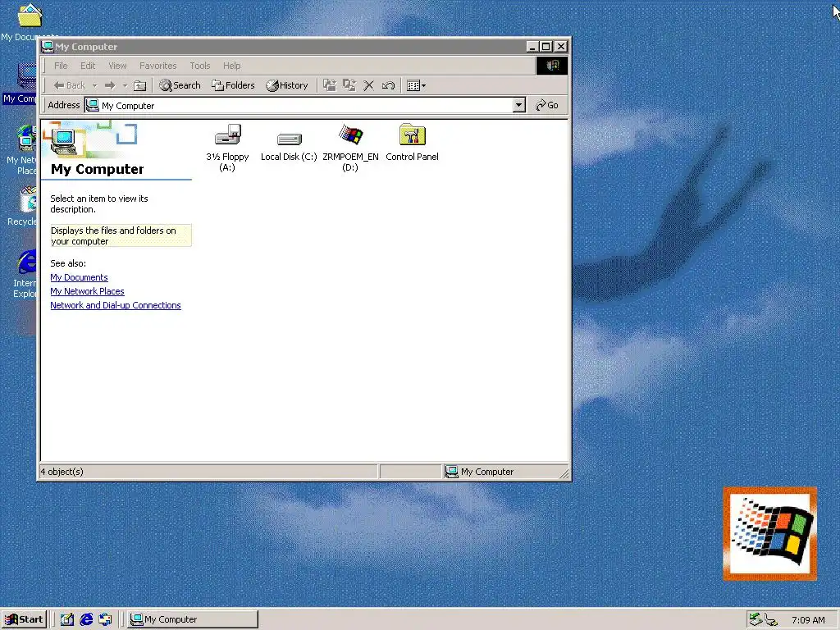The image size is (840, 630).
Task: Open the Help menu
Action: tap(232, 66)
